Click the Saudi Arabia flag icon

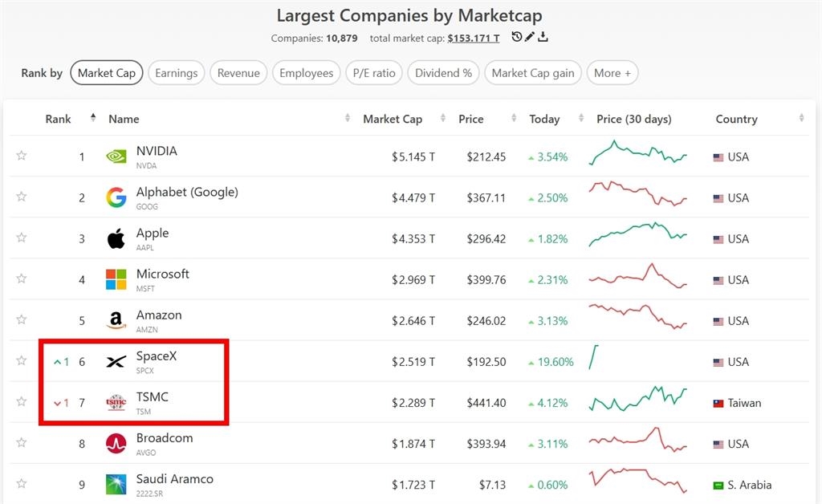pyautogui.click(x=718, y=486)
